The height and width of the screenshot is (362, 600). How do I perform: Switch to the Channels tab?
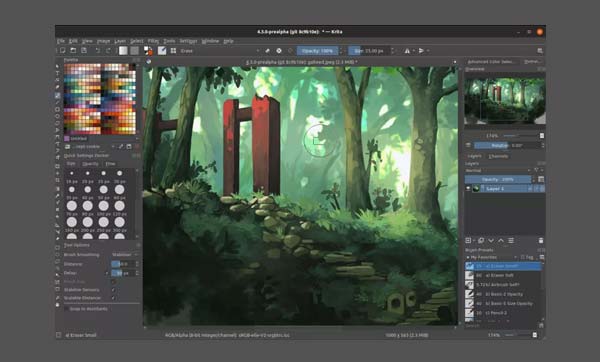pyautogui.click(x=498, y=156)
